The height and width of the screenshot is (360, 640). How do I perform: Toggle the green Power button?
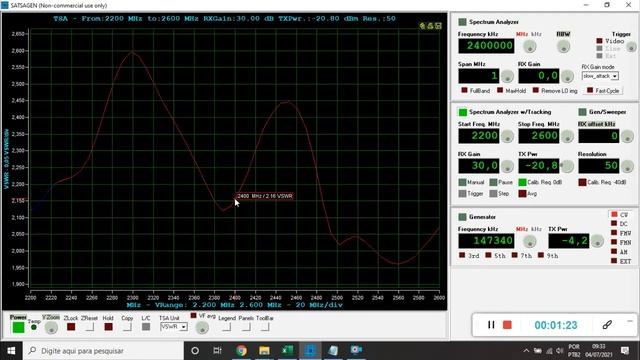(x=18, y=327)
